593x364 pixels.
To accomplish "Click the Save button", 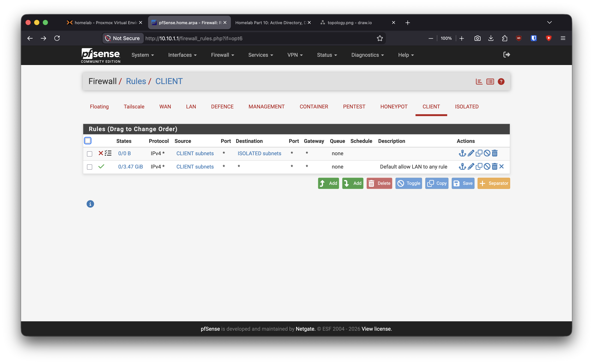I will [463, 183].
